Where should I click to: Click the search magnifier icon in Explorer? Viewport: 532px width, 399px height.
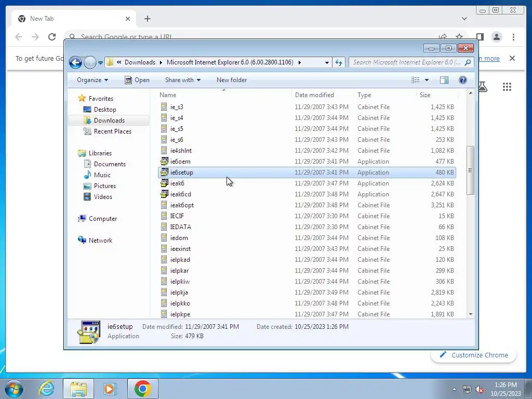tap(468, 62)
